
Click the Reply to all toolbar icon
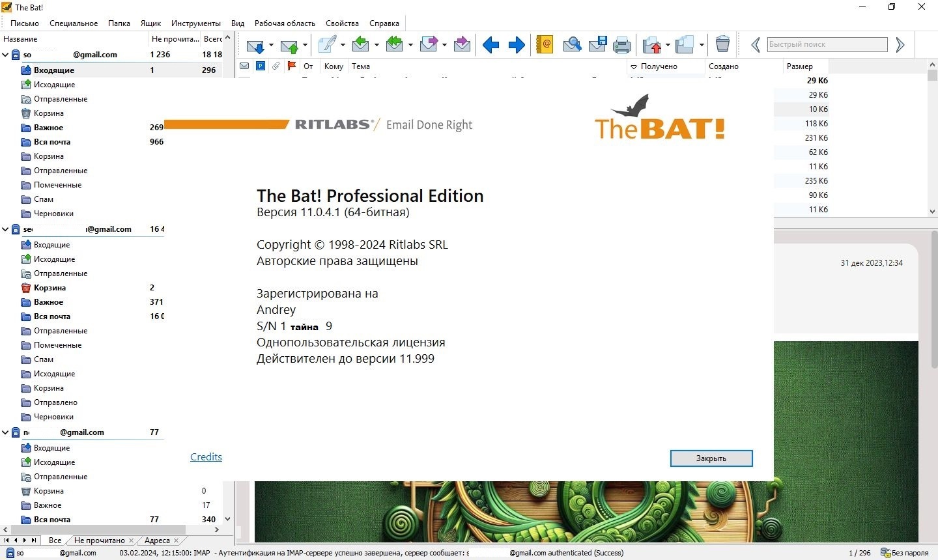pyautogui.click(x=395, y=44)
